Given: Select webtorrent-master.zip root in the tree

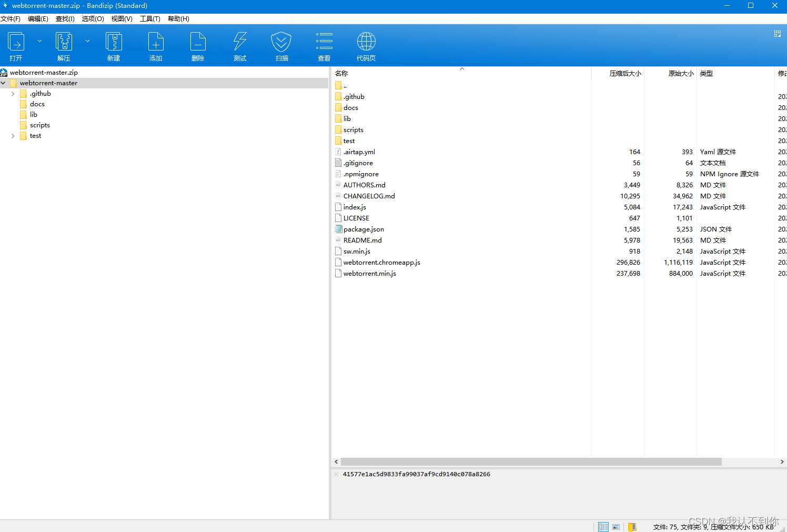Looking at the screenshot, I should (44, 73).
